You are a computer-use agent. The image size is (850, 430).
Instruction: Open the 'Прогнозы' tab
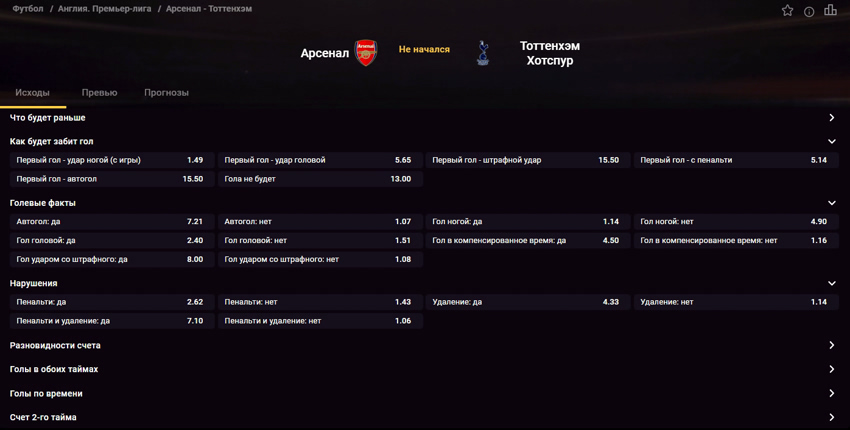(166, 93)
